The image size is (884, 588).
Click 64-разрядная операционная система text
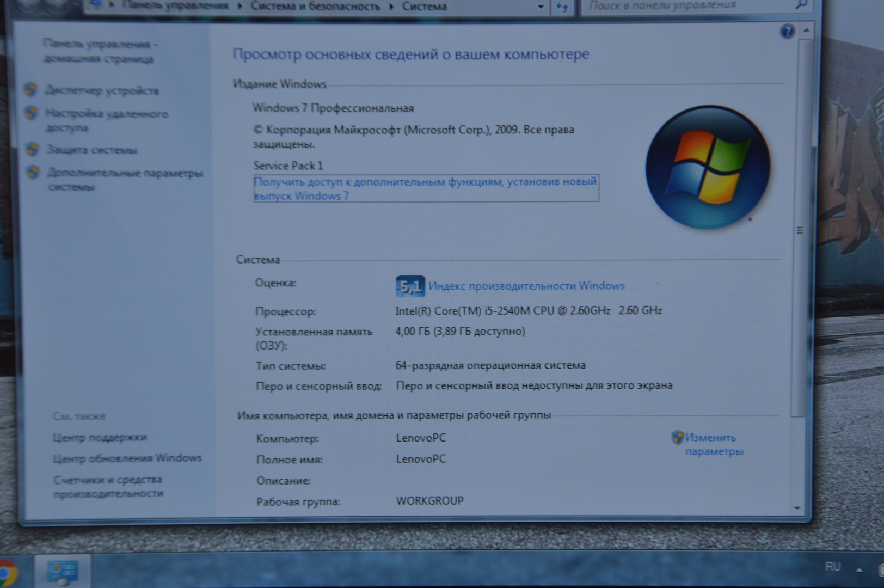point(490,365)
